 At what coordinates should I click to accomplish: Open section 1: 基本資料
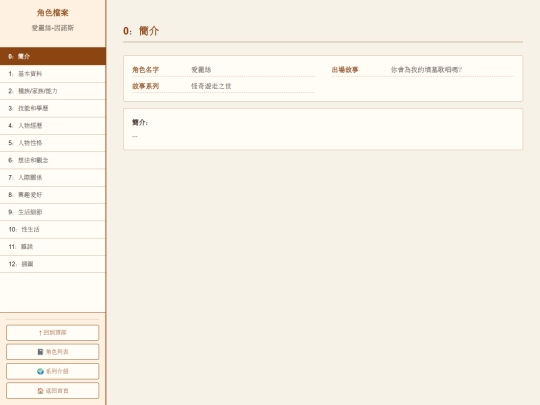53,74
